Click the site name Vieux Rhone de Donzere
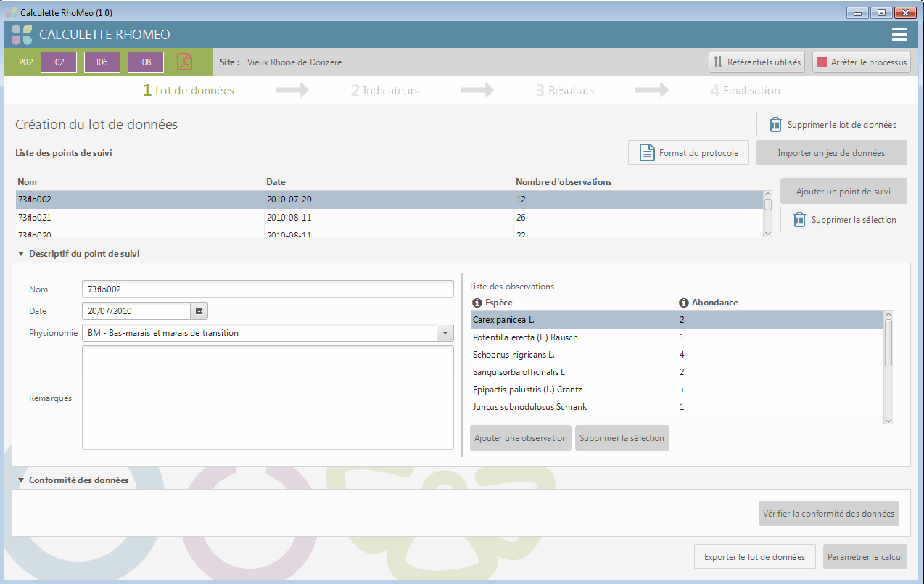This screenshot has width=924, height=584. (294, 62)
